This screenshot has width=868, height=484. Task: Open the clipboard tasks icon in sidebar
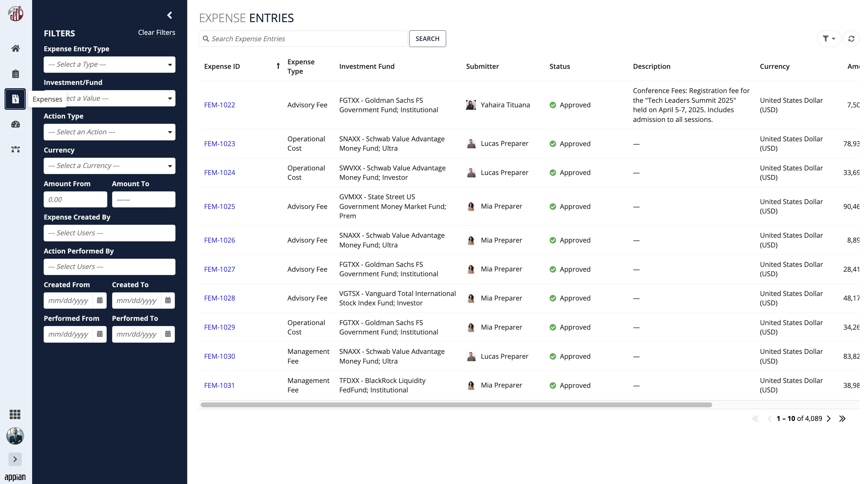[x=15, y=73]
